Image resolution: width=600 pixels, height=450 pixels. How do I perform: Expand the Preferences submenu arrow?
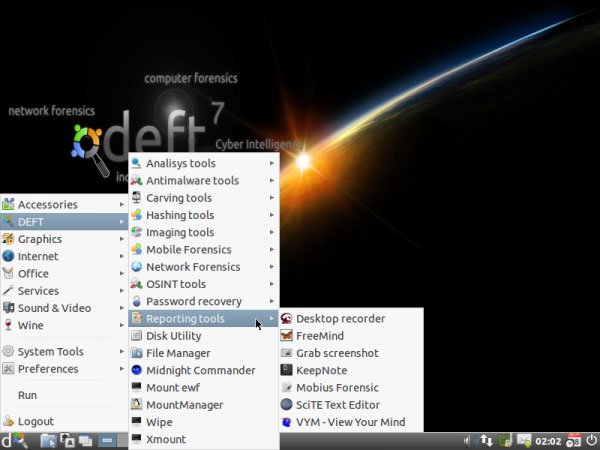point(122,369)
